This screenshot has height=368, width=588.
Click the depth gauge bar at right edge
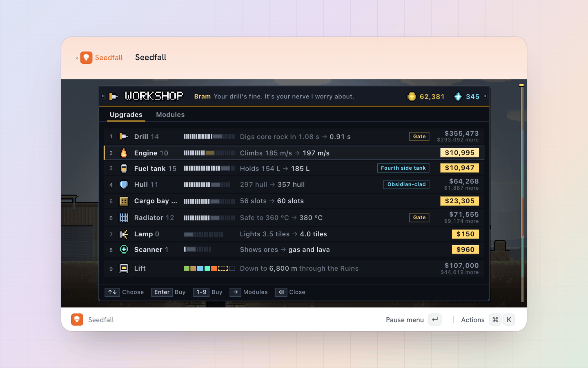tap(522, 193)
